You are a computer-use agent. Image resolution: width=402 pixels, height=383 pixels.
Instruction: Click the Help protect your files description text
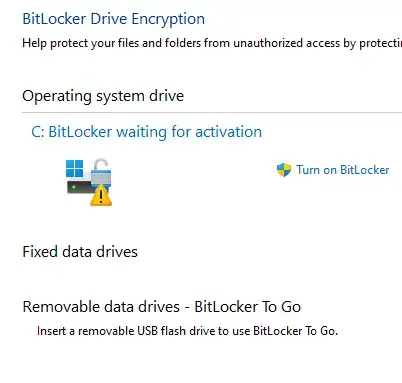[x=212, y=43]
